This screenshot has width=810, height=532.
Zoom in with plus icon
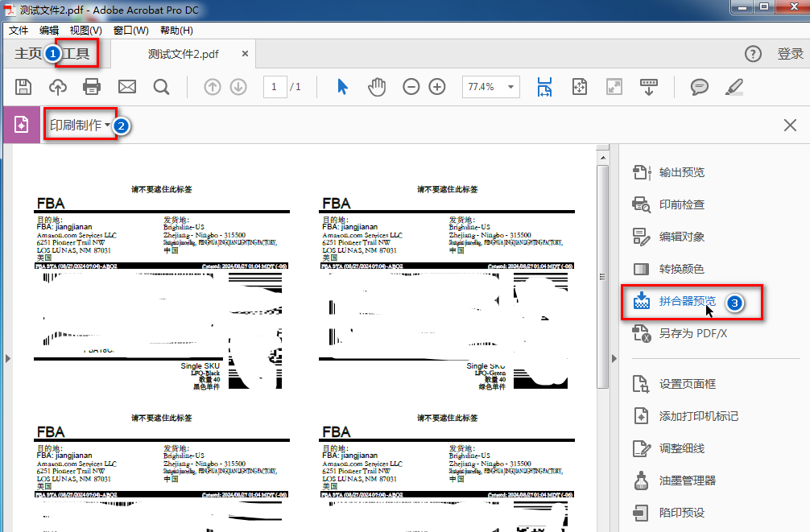437,87
